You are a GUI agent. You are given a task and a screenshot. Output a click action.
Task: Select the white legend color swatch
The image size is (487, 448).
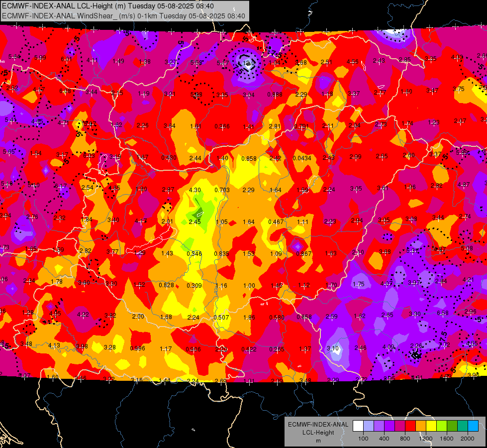358,426
